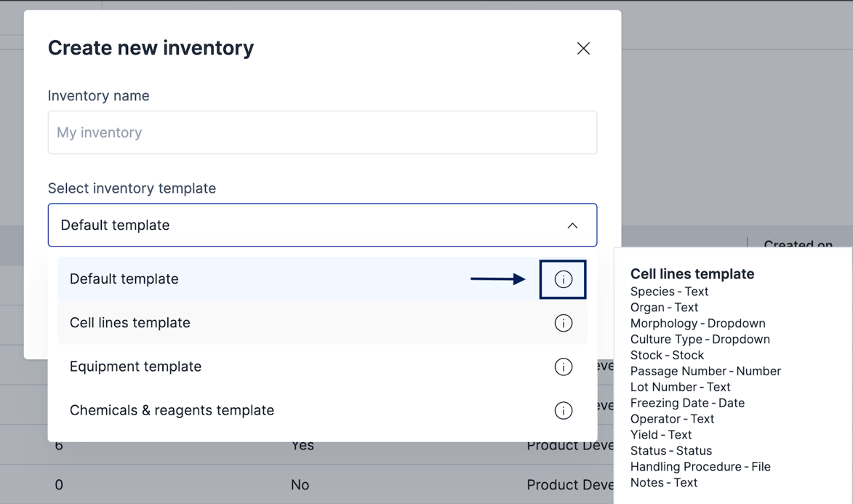
Task: Select the Chemicals & reagents template entry
Action: point(172,410)
